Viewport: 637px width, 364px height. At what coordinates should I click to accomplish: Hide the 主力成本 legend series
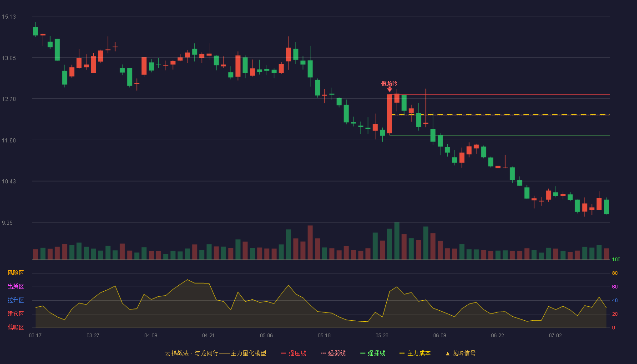tap(415, 353)
